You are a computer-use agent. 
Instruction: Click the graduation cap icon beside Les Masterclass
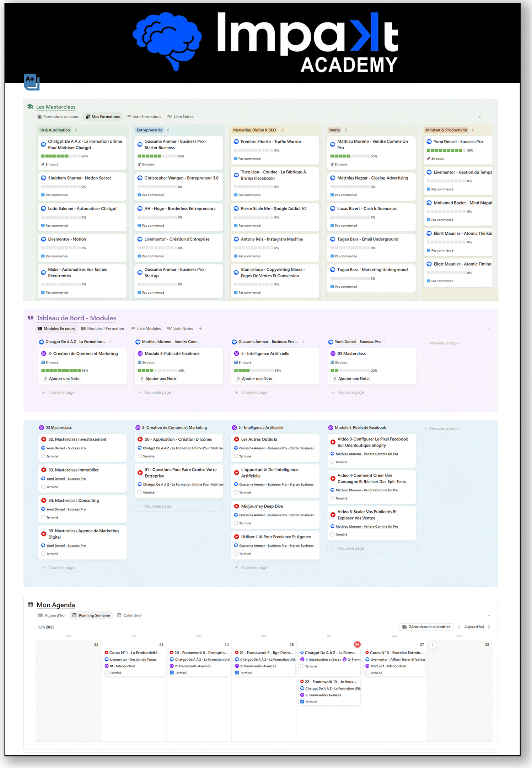[30, 107]
